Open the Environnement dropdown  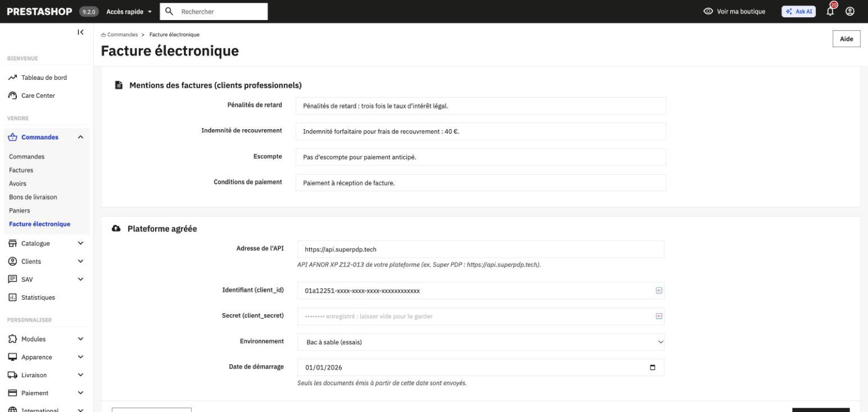pos(481,342)
